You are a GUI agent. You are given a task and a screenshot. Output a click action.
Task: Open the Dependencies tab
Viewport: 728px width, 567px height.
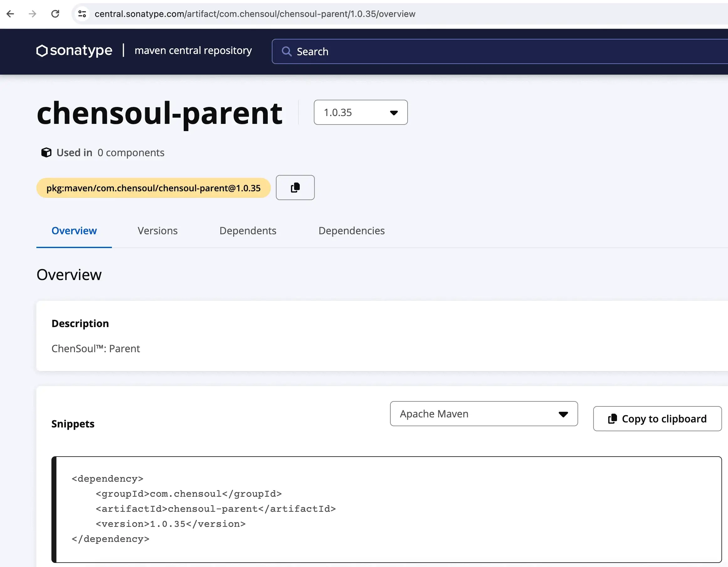click(x=351, y=231)
